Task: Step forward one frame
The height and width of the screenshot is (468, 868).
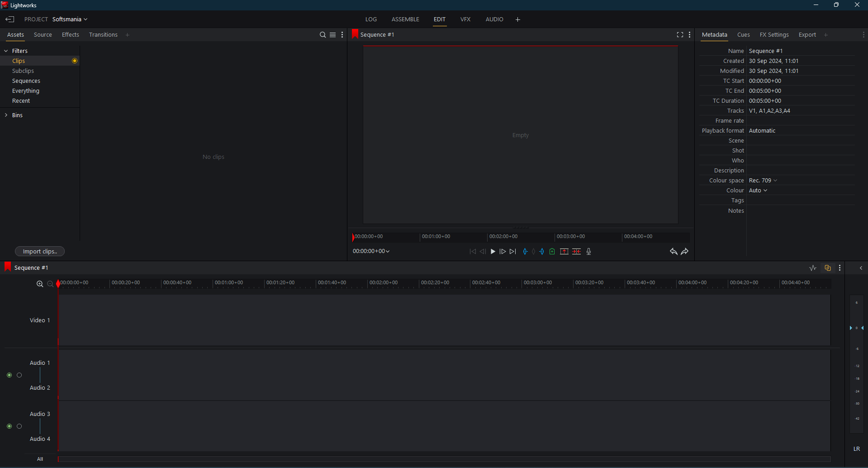Action: (503, 252)
